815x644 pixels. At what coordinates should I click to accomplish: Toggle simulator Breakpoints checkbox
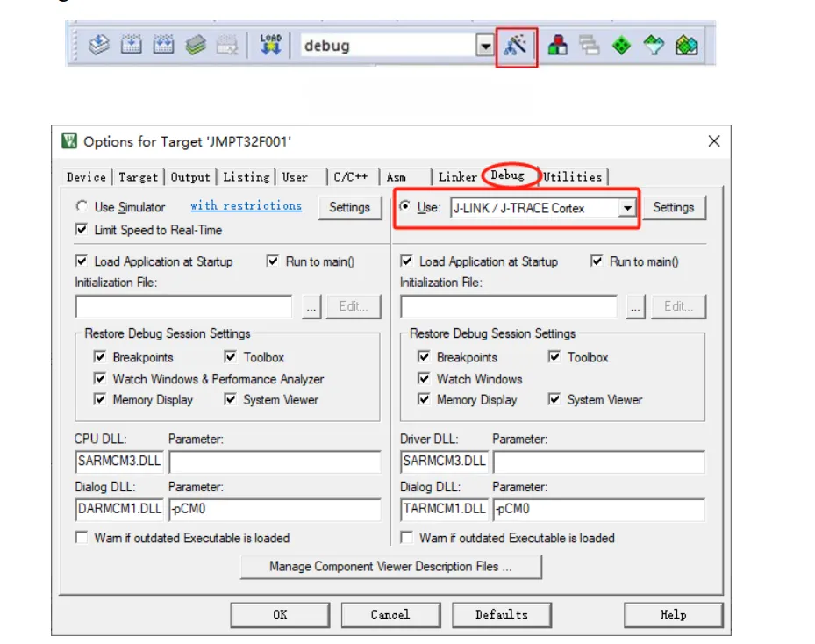click(x=100, y=356)
